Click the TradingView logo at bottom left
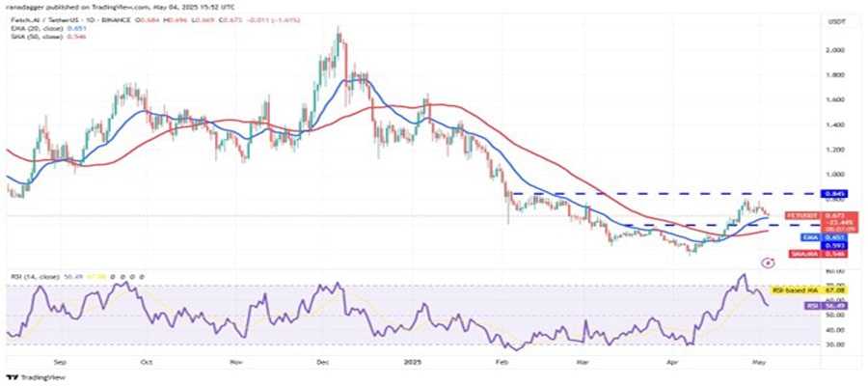This screenshot has height=386, width=868. tap(36, 377)
